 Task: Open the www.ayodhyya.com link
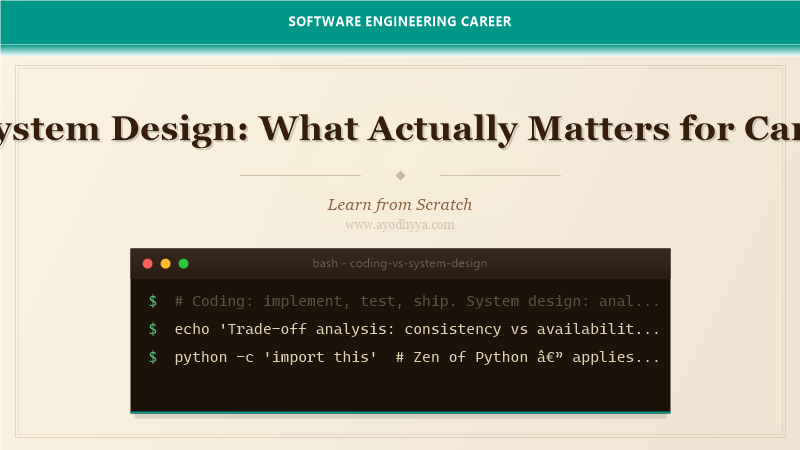point(399,225)
